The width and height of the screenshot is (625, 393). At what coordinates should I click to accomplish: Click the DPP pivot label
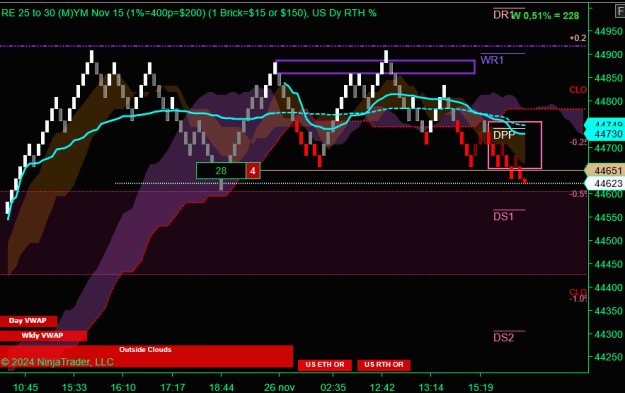point(504,135)
